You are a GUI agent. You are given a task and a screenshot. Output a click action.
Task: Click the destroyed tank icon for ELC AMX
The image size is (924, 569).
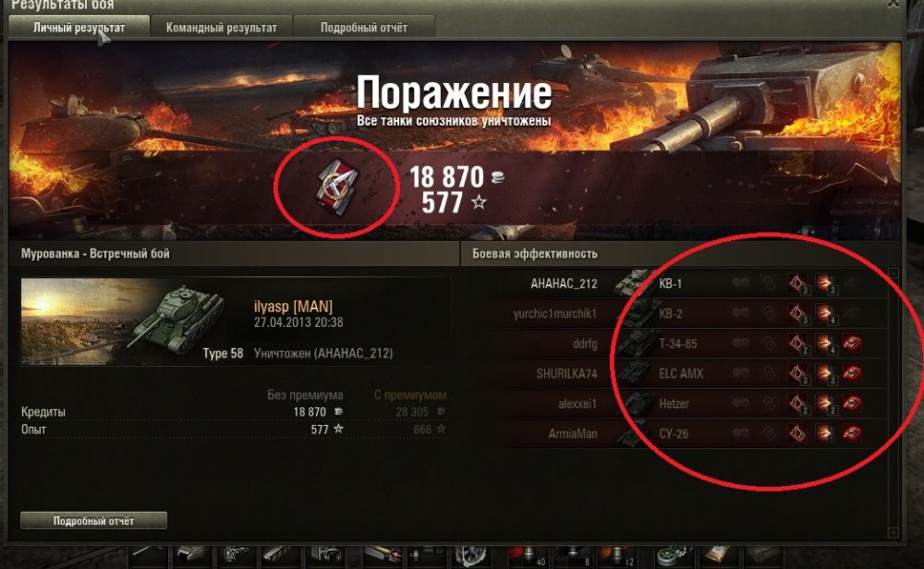[x=852, y=373]
